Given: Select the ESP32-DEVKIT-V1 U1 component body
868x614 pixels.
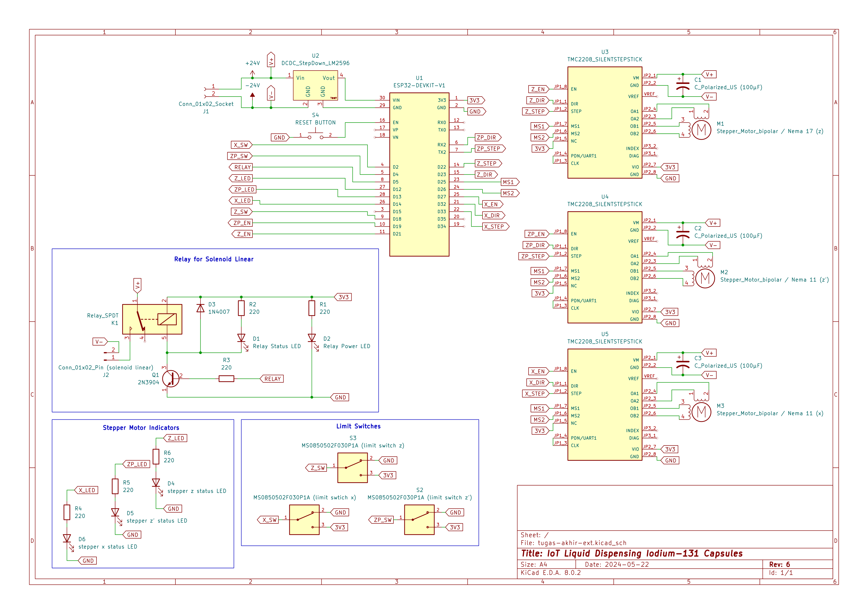Looking at the screenshot, I should coord(419,174).
